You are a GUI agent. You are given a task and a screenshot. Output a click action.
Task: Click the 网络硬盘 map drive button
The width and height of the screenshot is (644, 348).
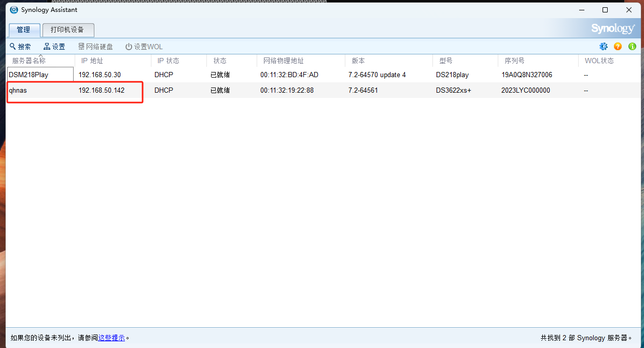(x=95, y=47)
